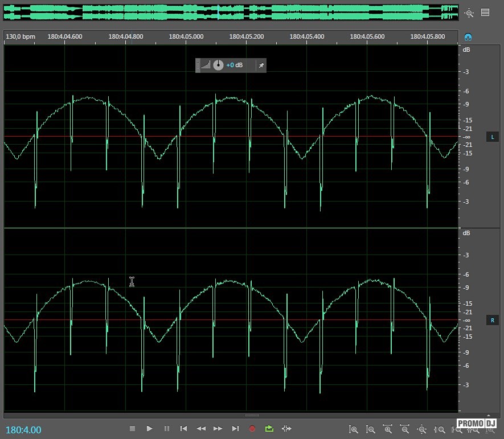Toggle left channel L enable button
This screenshot has width=504, height=439.
pos(492,137)
